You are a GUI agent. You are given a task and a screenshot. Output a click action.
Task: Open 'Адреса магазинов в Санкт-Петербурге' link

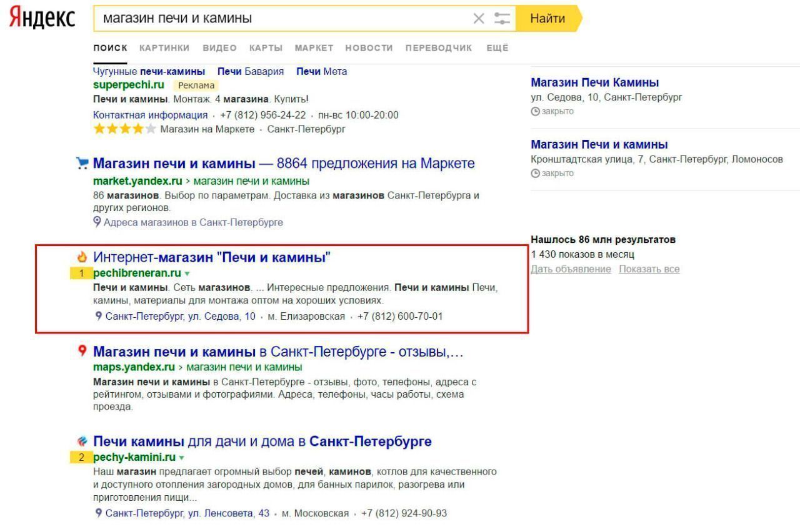[x=192, y=222]
